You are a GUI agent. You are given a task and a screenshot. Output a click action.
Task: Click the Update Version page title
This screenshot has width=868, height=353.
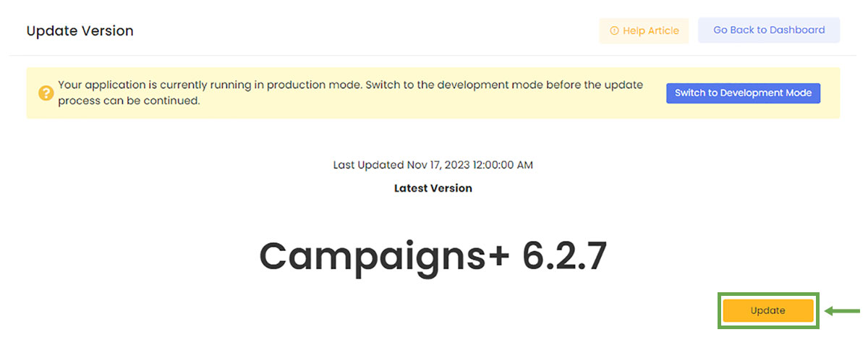[80, 31]
